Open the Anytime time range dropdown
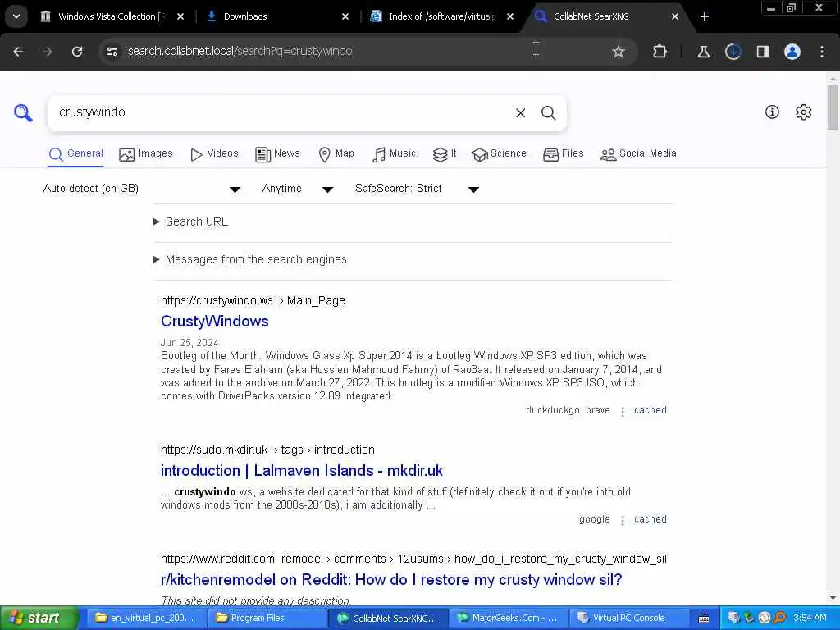840x630 pixels. click(x=298, y=189)
